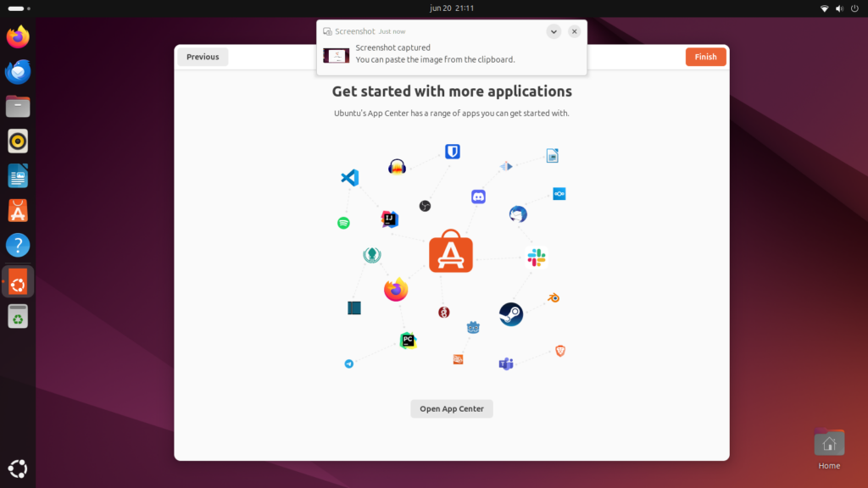Click the GitKraken icon
This screenshot has height=488, width=868.
tap(371, 254)
